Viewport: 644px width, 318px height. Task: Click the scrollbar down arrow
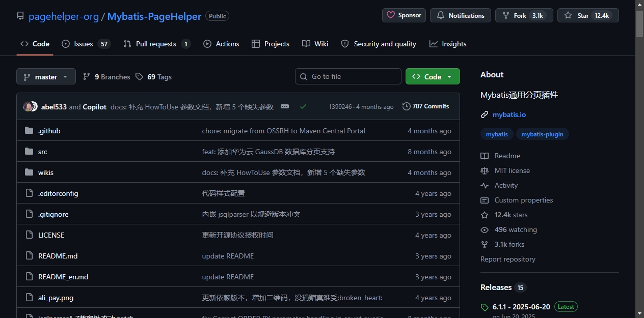[640, 313]
